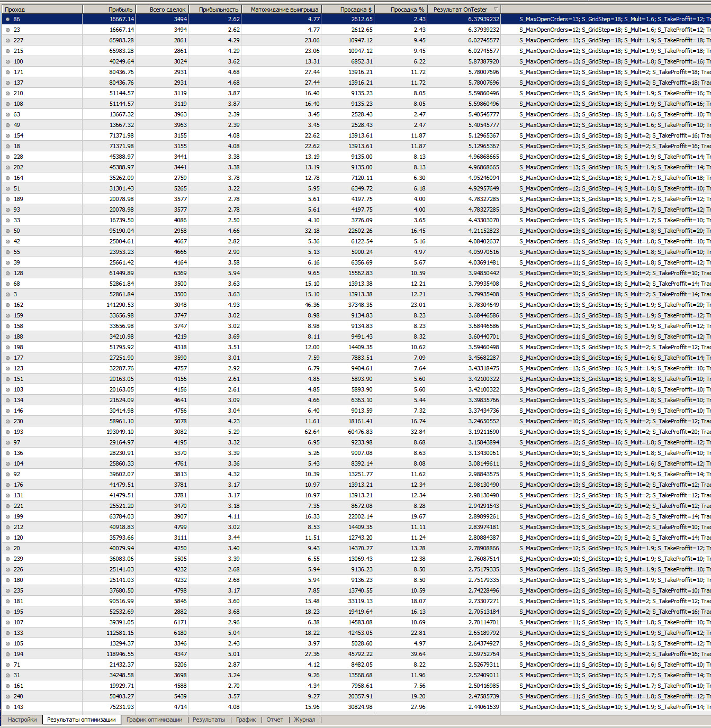Open the Результаты tab
The height and width of the screenshot is (728, 711).
(x=209, y=720)
